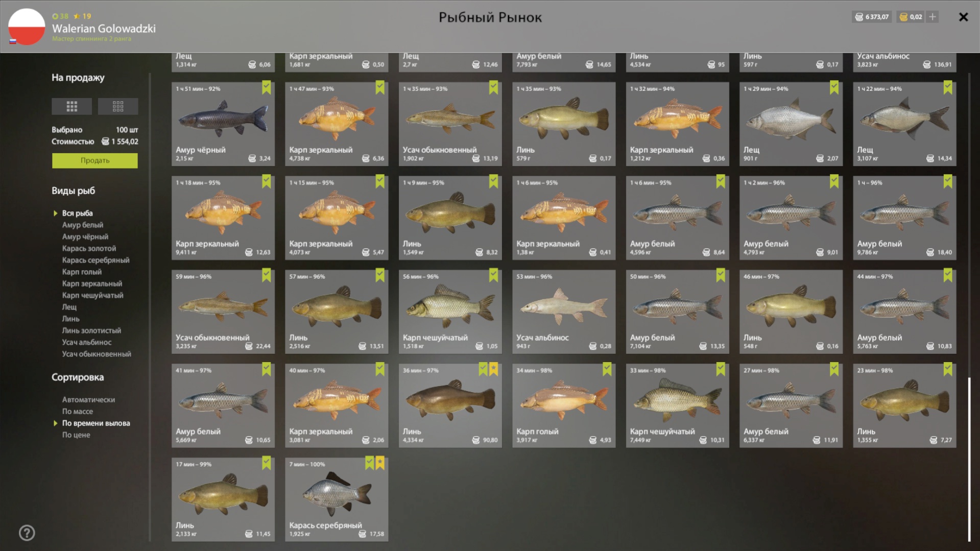Sort fish По цене

pos(76,435)
